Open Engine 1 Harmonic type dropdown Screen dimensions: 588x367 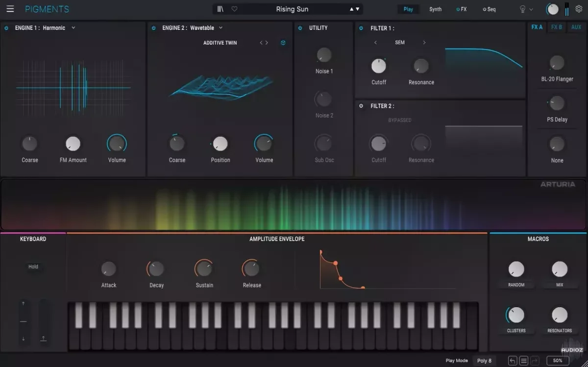(73, 28)
